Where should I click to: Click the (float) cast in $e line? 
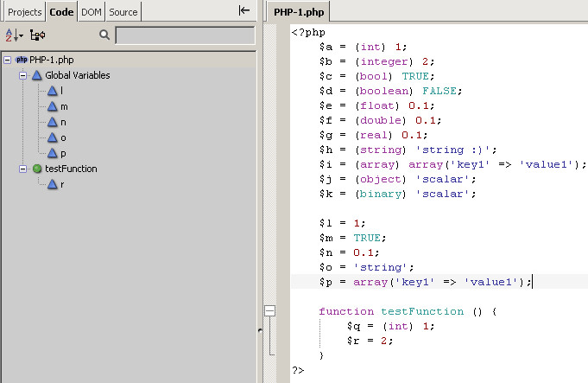pyautogui.click(x=376, y=105)
